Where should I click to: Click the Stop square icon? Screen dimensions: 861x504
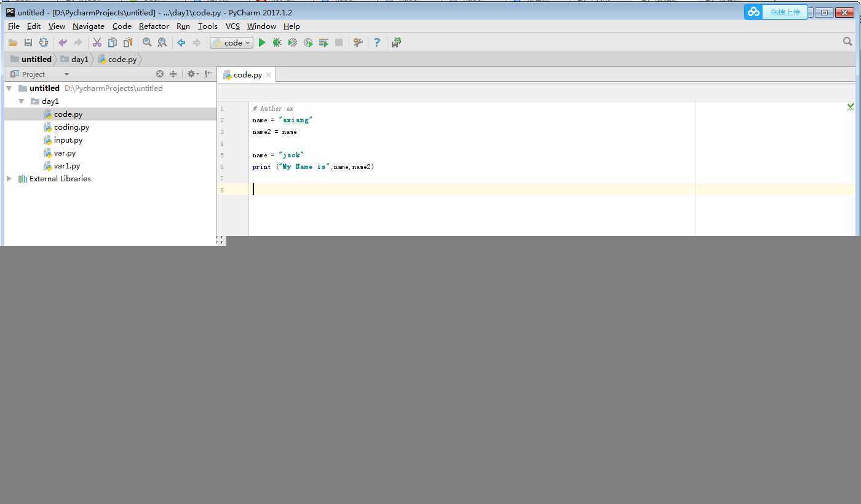(x=339, y=42)
